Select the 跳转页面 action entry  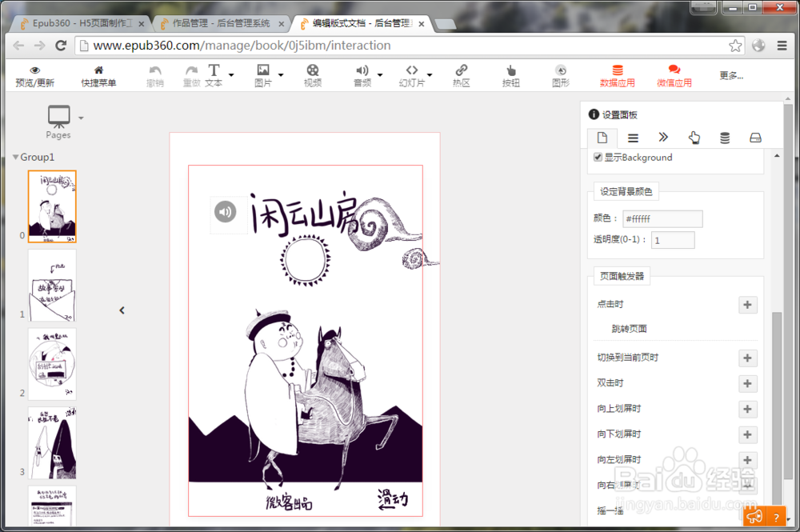[629, 329]
